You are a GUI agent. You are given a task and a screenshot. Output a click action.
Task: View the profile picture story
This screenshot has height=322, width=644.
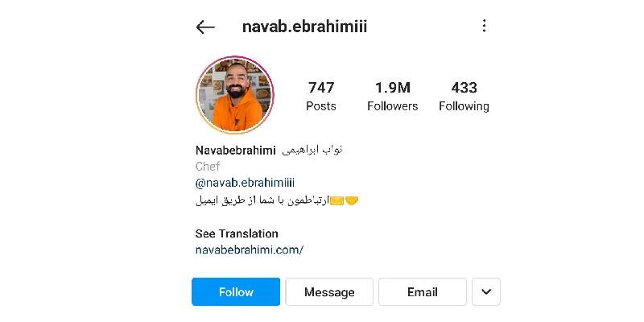235,95
